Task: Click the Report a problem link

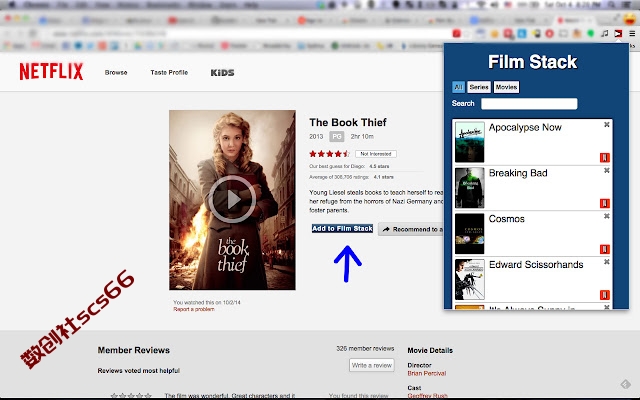Action: point(194,309)
